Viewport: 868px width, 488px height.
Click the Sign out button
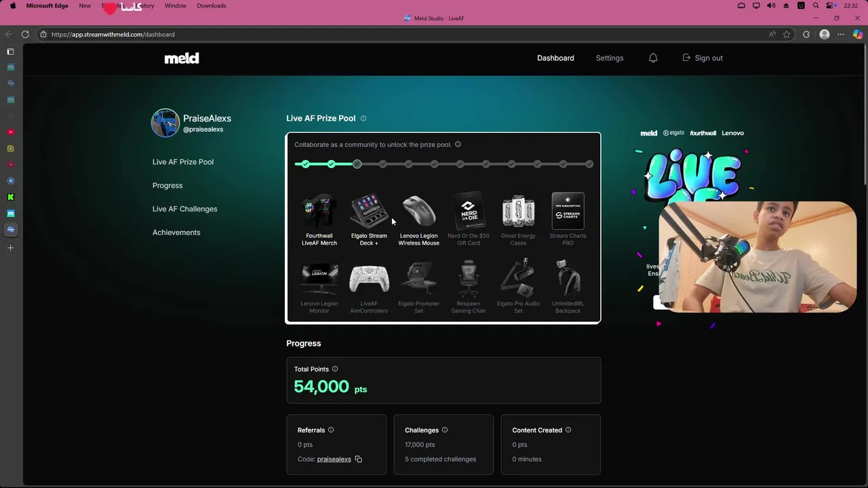(703, 58)
